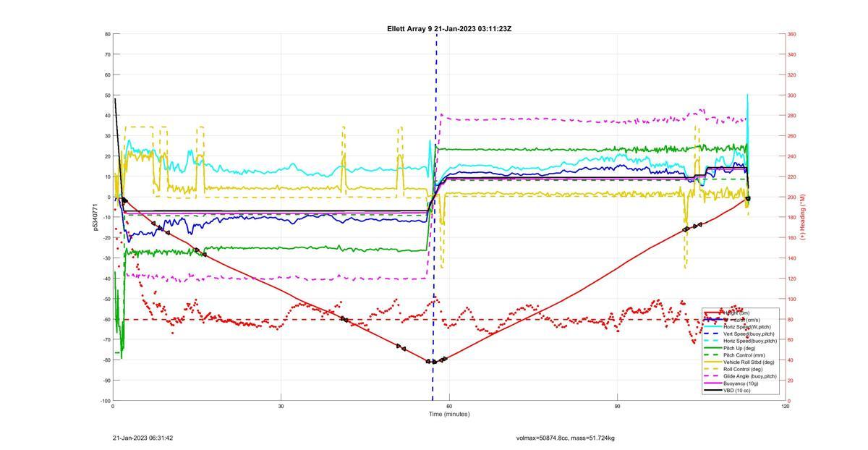The image size is (868, 450).
Task: Click the '-50' tick on the left axis
Action: tap(106, 299)
